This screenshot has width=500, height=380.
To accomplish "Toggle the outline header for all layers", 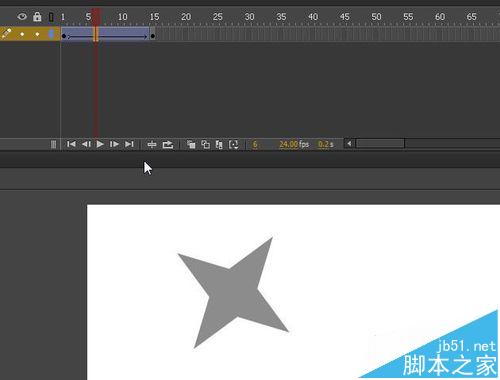I will (x=51, y=17).
